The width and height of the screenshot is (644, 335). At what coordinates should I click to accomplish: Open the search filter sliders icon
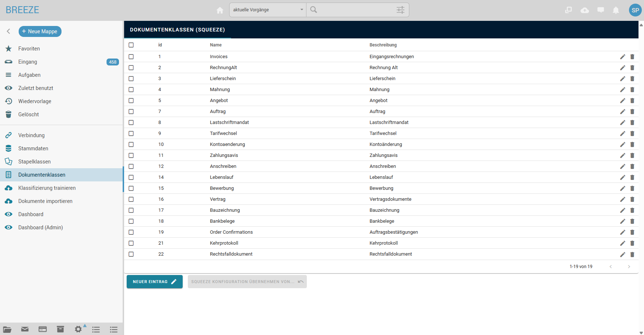click(401, 10)
